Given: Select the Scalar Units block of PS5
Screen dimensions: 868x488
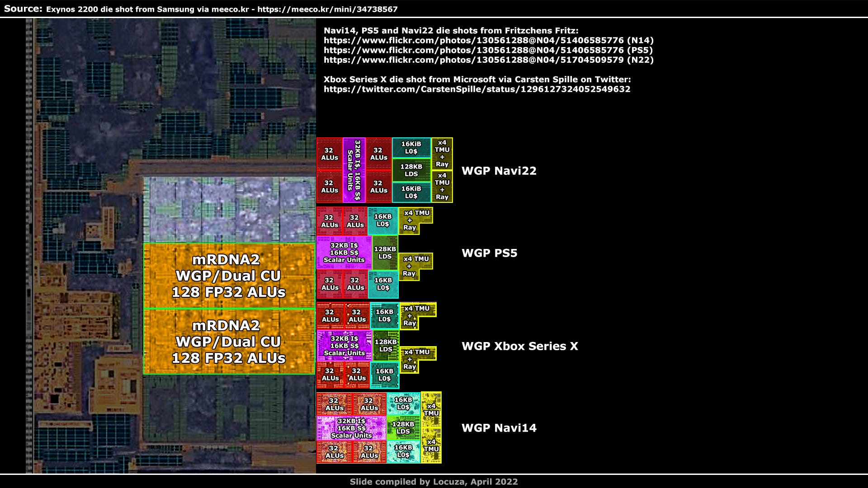Looking at the screenshot, I should (x=344, y=253).
